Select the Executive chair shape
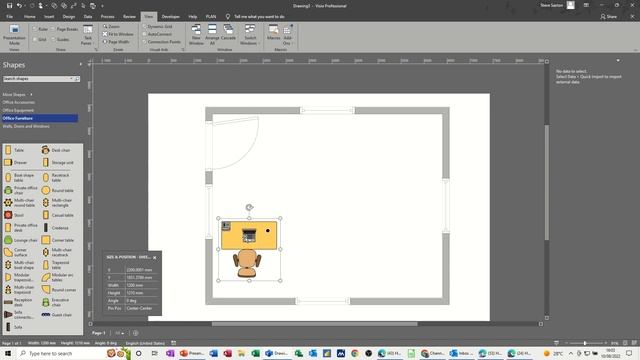The height and width of the screenshot is (360, 640). pyautogui.click(x=55, y=302)
